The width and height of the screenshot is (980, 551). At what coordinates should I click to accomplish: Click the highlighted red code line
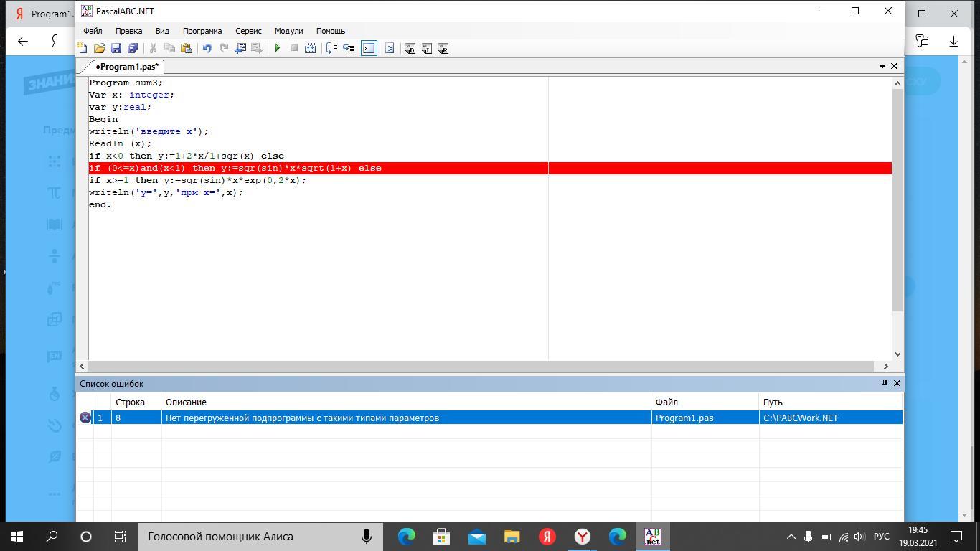[490, 168]
